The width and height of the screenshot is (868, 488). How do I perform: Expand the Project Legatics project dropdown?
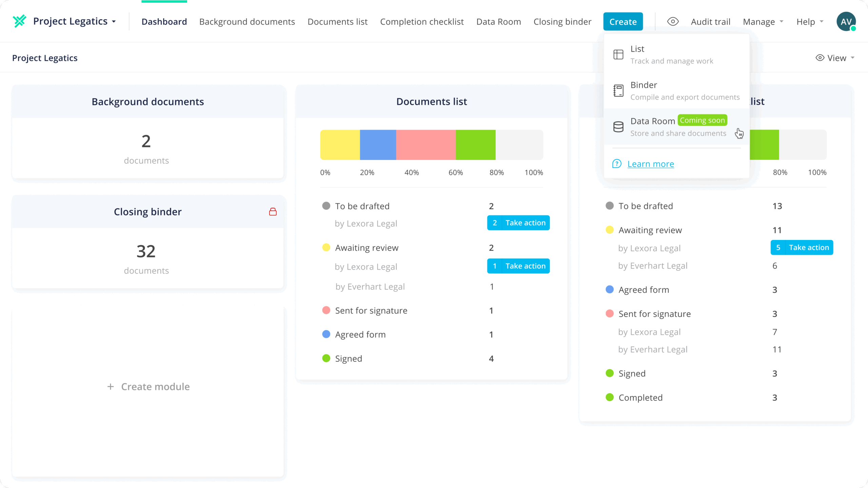(x=74, y=21)
